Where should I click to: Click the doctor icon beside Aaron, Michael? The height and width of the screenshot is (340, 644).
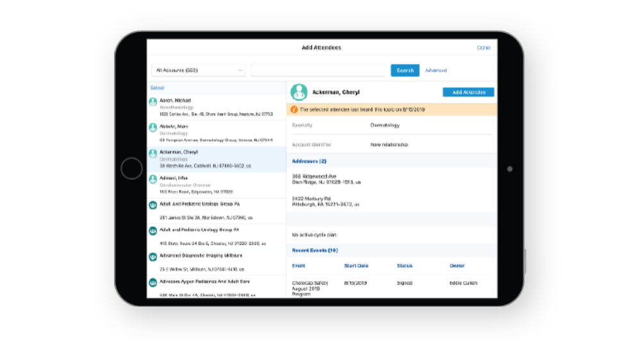(x=153, y=102)
